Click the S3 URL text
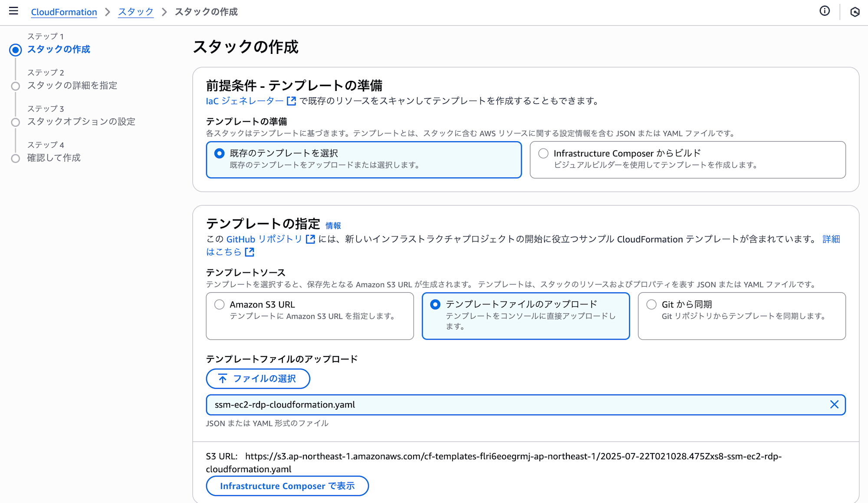 493,463
